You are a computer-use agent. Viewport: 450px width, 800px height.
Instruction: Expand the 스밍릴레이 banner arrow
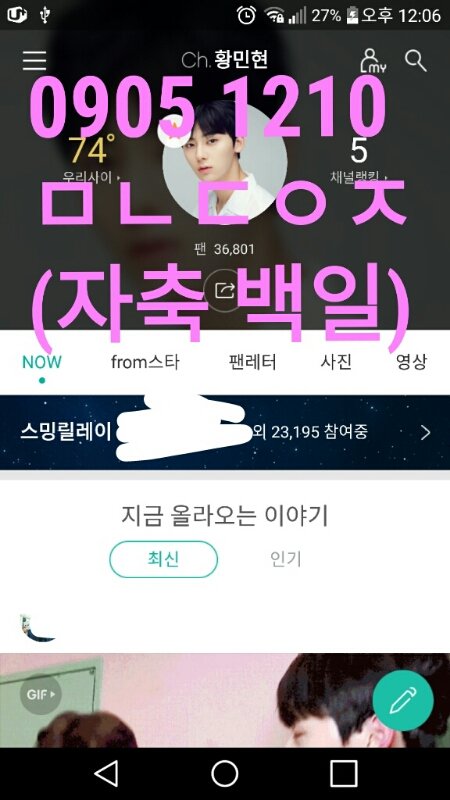[426, 433]
